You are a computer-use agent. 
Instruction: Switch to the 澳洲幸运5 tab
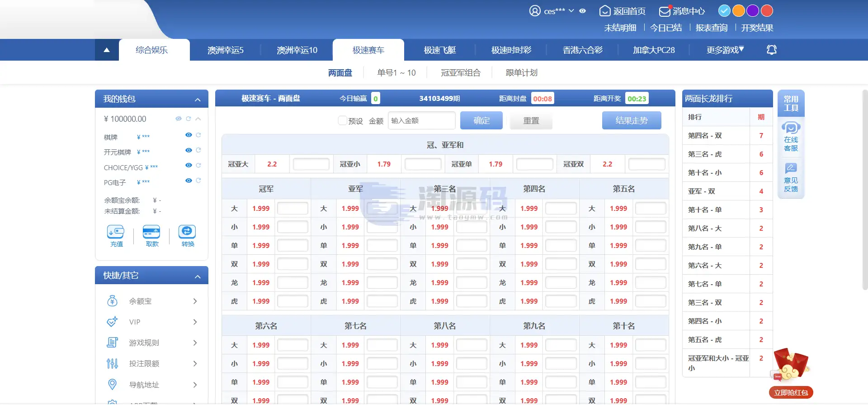[x=226, y=50]
